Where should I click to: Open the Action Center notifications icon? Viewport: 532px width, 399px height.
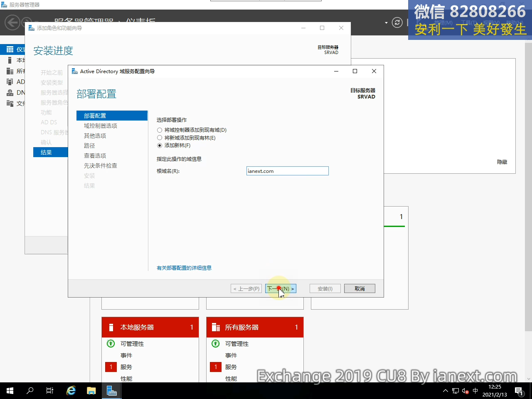519,391
